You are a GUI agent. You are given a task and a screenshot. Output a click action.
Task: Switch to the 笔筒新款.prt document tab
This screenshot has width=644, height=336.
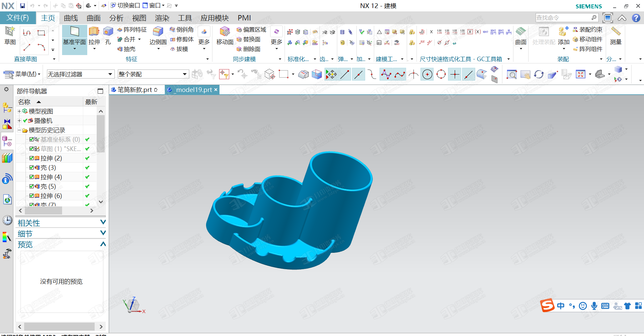coord(135,90)
